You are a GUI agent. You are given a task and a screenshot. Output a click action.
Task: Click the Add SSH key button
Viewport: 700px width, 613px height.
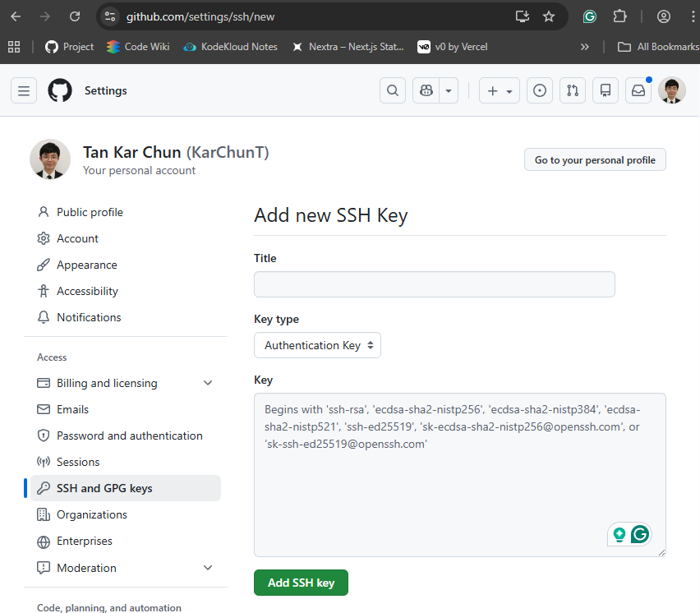301,583
